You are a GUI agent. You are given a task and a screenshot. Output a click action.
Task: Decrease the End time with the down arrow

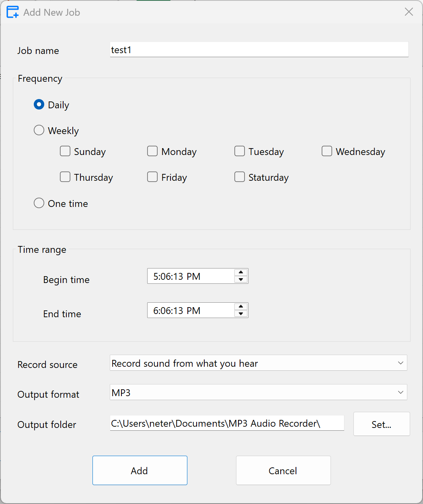tap(241, 314)
